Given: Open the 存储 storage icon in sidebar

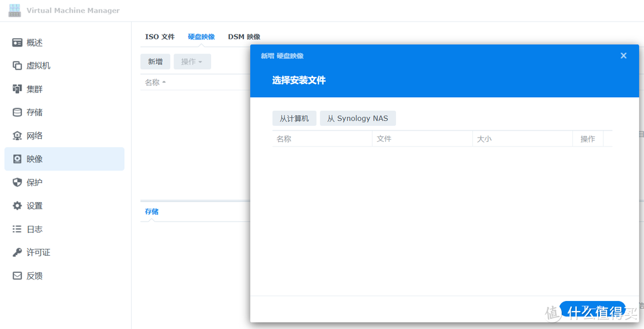Looking at the screenshot, I should pyautogui.click(x=17, y=113).
